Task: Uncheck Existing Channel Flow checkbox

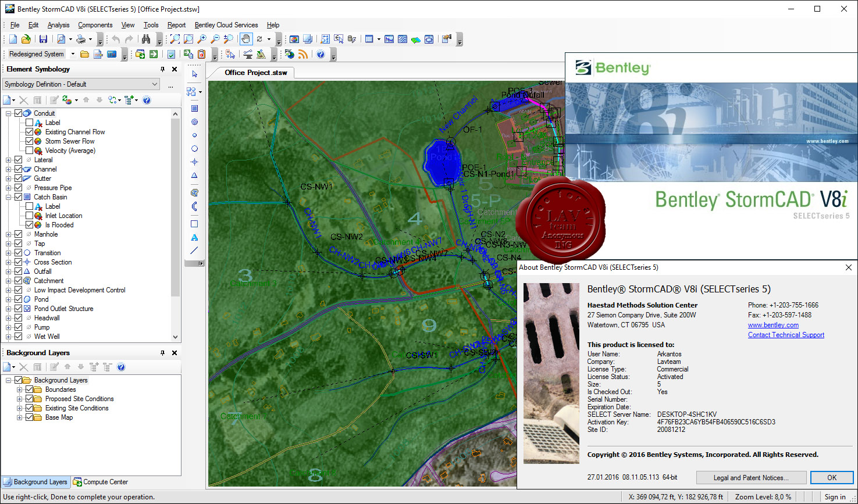Action: (x=29, y=132)
